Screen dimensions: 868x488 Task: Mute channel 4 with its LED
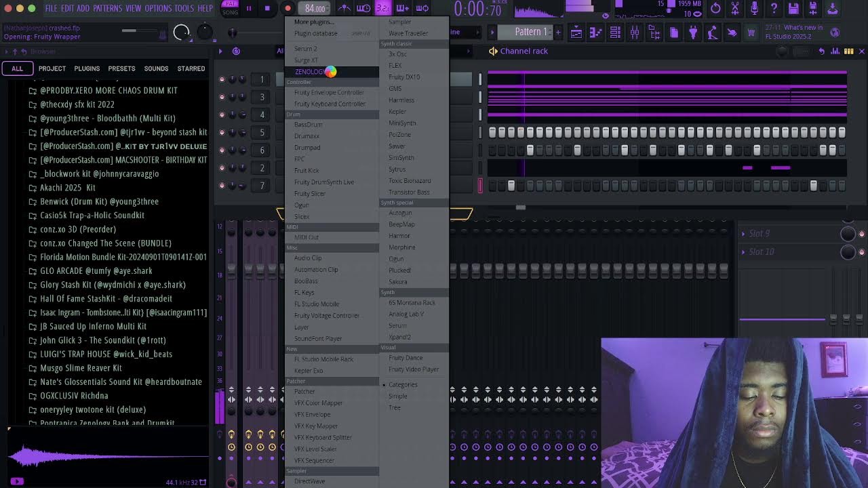222,115
